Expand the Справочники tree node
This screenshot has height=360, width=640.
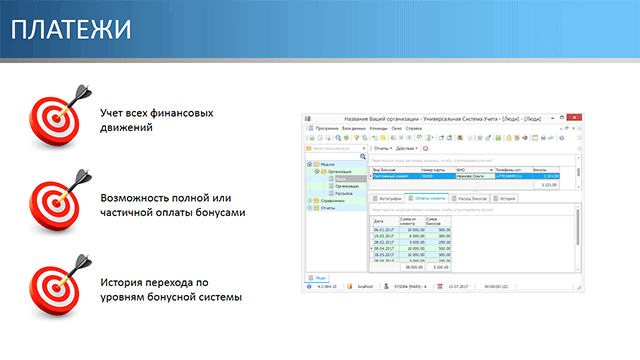pos(309,201)
